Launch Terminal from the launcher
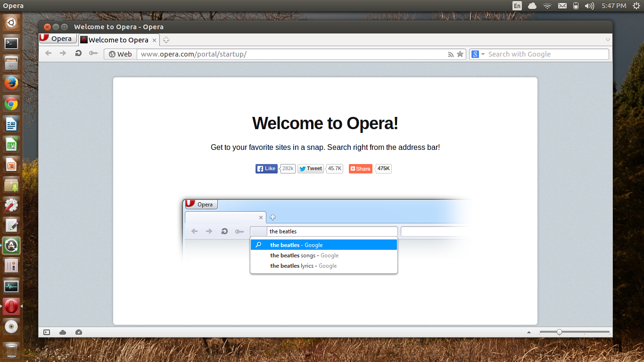 [11, 43]
